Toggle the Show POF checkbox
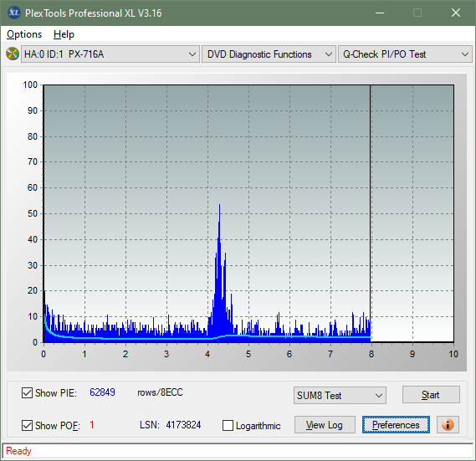476x461 pixels. point(27,425)
